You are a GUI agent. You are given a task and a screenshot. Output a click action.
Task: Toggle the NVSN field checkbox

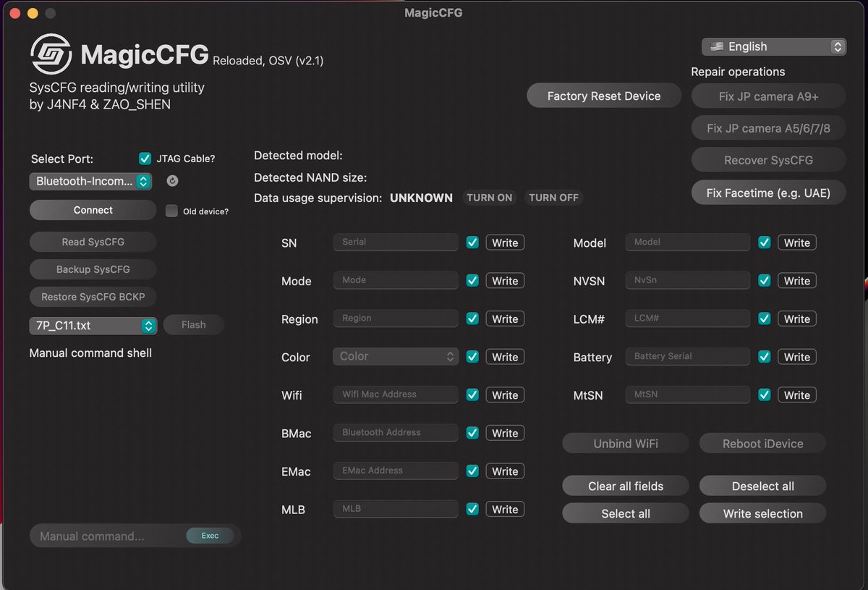765,281
